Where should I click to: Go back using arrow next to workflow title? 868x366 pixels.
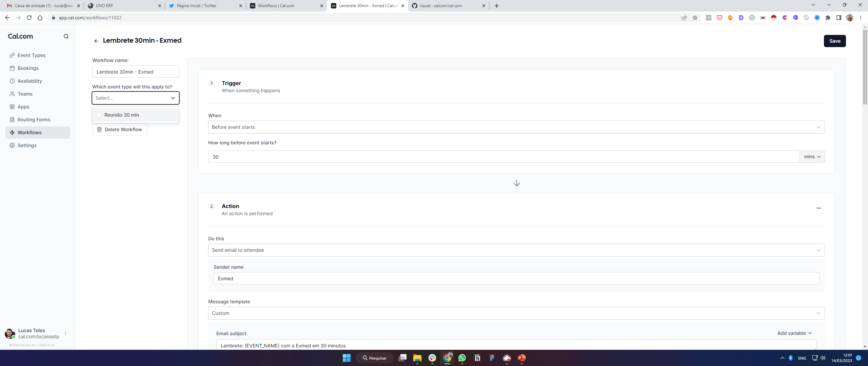click(96, 41)
